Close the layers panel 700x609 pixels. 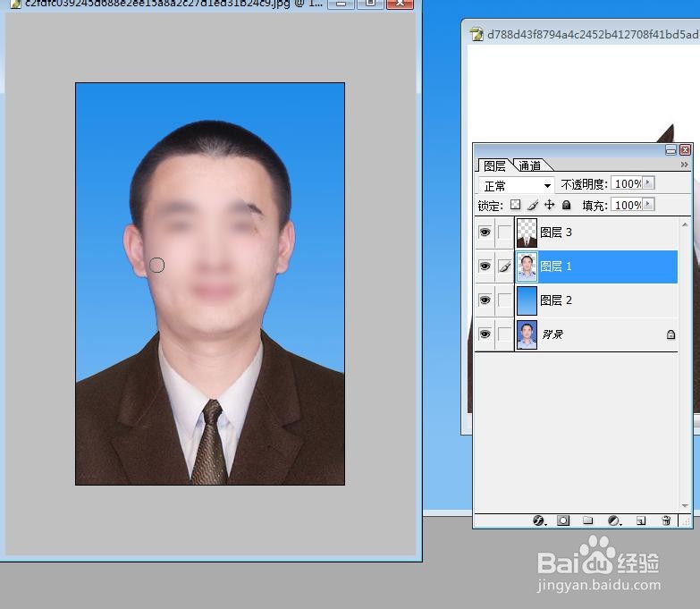coord(686,150)
